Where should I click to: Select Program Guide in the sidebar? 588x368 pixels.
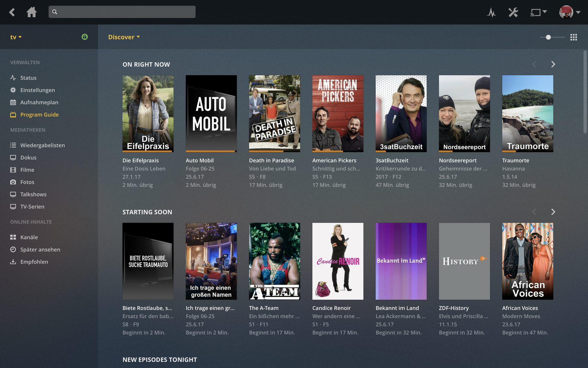[40, 114]
